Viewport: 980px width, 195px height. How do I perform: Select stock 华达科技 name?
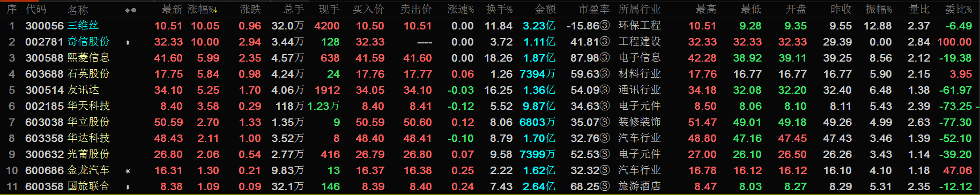(x=88, y=138)
